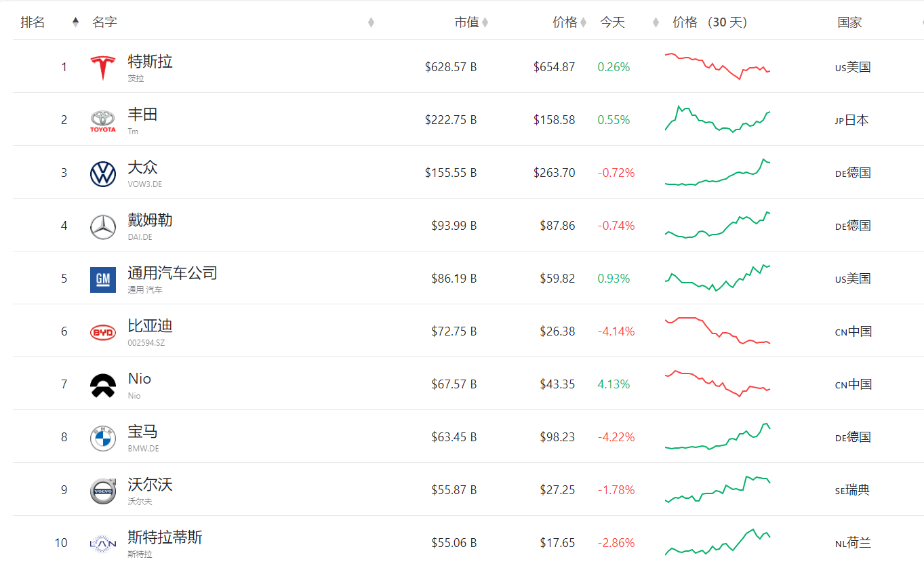Open the 特斯拉 company name link
The image size is (924, 568).
pos(150,62)
